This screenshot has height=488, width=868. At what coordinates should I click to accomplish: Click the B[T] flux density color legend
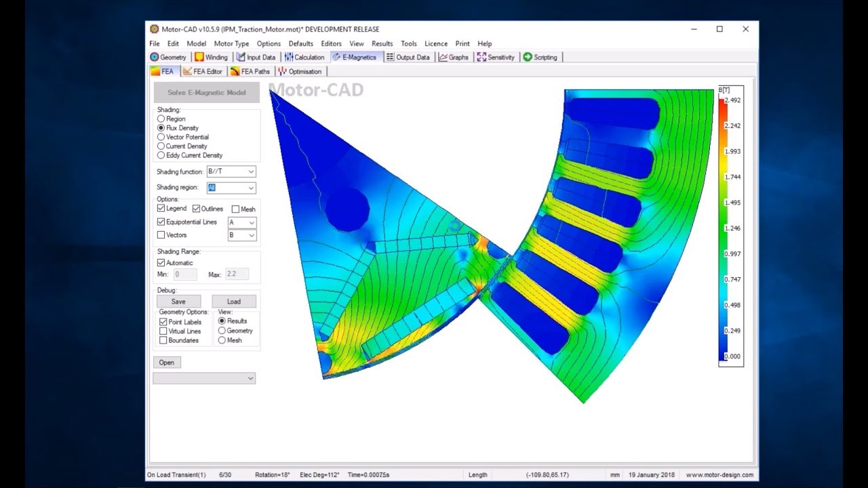click(x=731, y=226)
